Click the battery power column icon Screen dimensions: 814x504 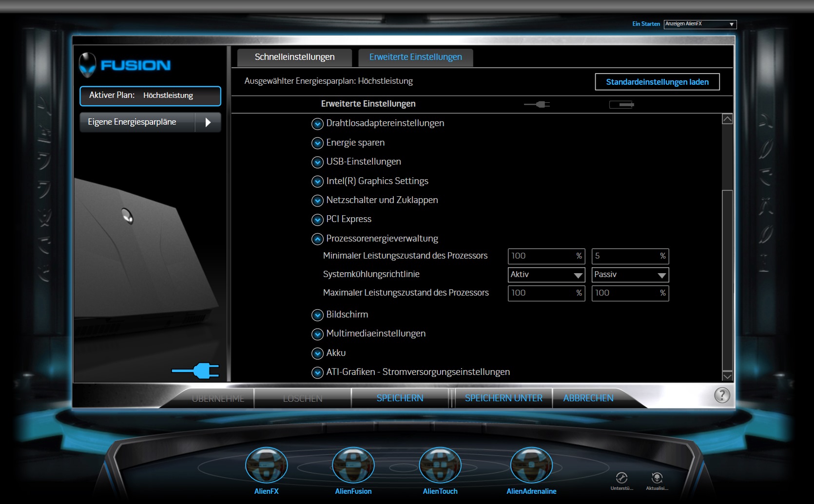point(621,104)
